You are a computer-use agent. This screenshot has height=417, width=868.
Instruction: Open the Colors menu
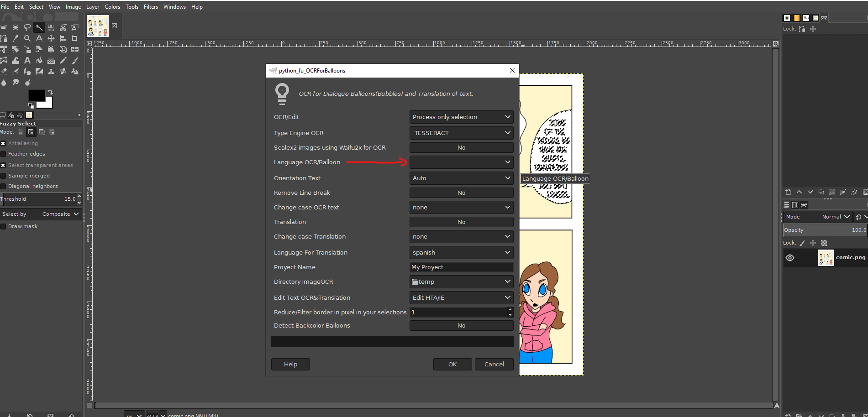(112, 7)
